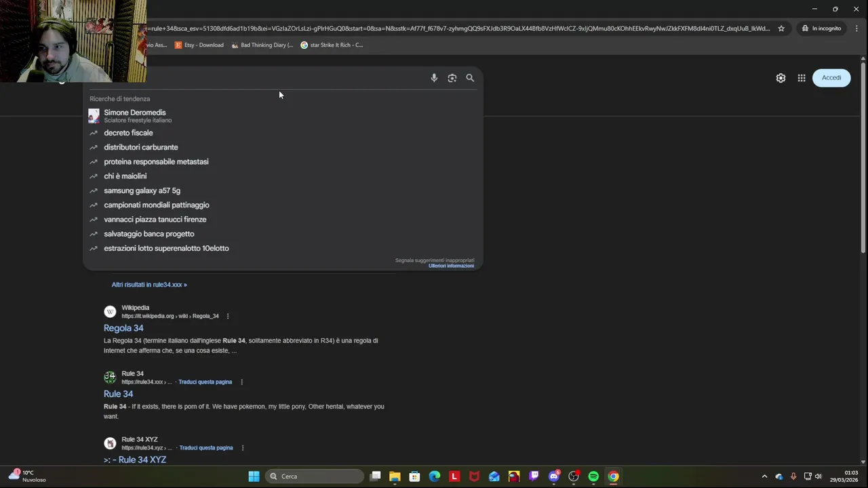Select suggestion campionati mondiali pattinaggio
The image size is (868, 488).
pos(283,205)
